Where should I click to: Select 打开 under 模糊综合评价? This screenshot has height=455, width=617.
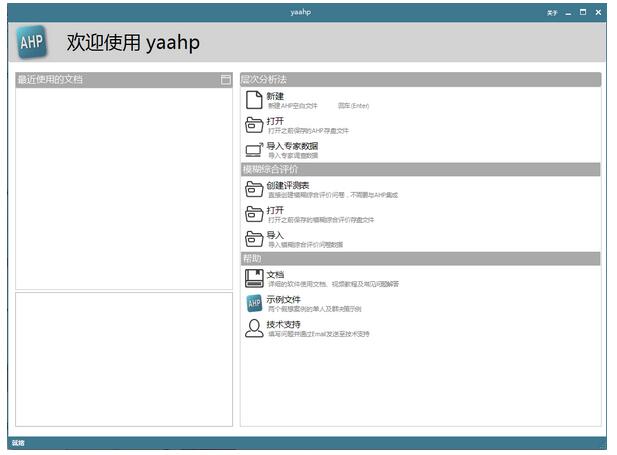pos(275,210)
